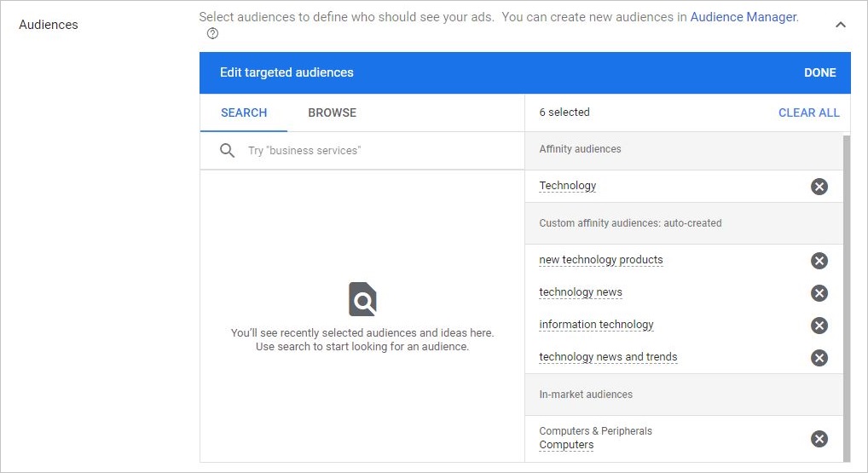Select the Search tab
This screenshot has width=868, height=473.
244,112
